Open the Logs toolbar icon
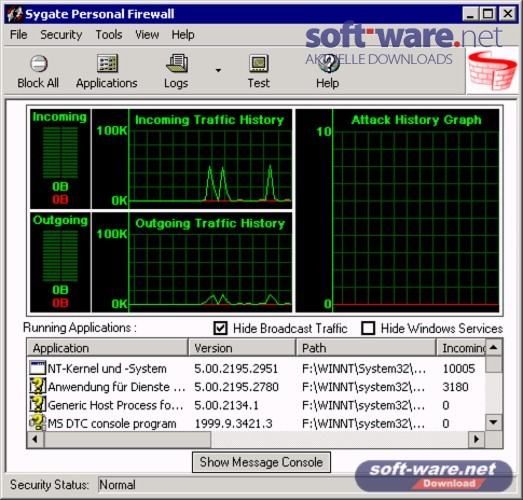The height and width of the screenshot is (500, 523). click(177, 63)
